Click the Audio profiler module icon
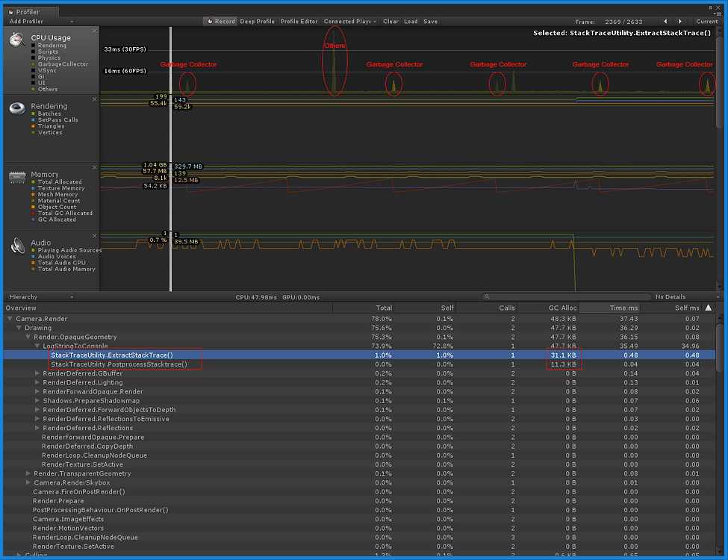 16,246
